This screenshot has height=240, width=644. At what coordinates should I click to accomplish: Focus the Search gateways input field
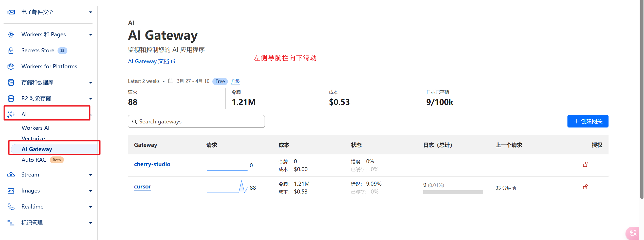(x=196, y=121)
